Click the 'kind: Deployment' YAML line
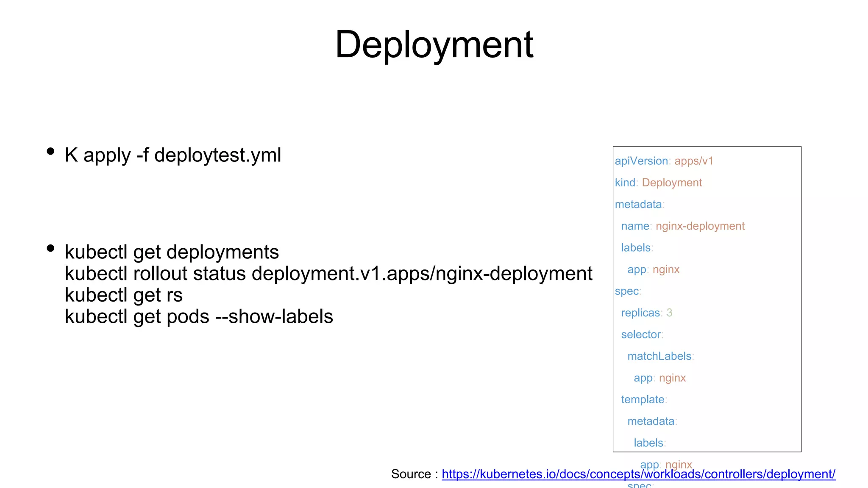 (x=658, y=183)
